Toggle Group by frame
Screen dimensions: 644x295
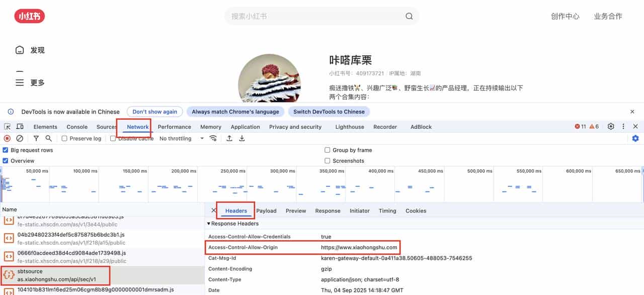(x=328, y=150)
